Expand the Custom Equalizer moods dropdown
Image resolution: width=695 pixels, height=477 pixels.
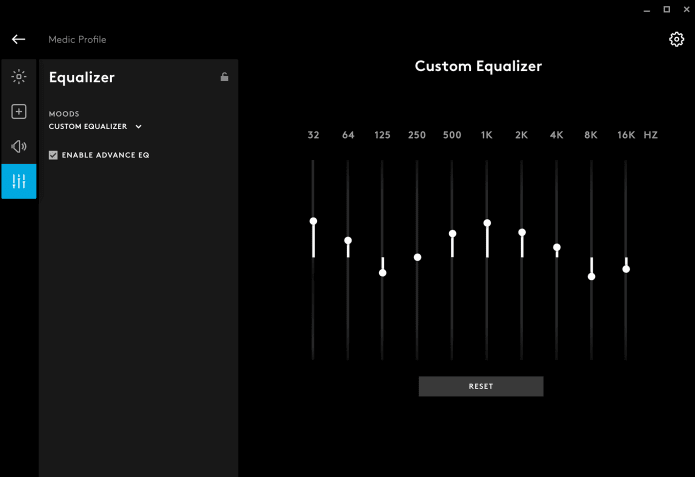[96, 127]
